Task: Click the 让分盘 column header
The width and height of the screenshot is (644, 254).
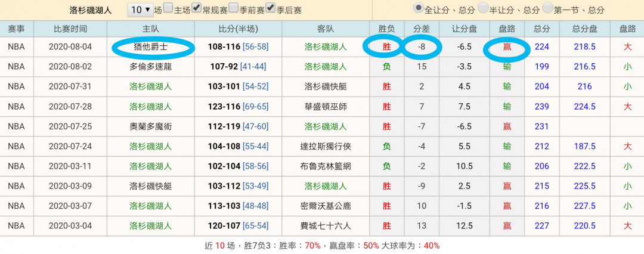Action: (465, 29)
